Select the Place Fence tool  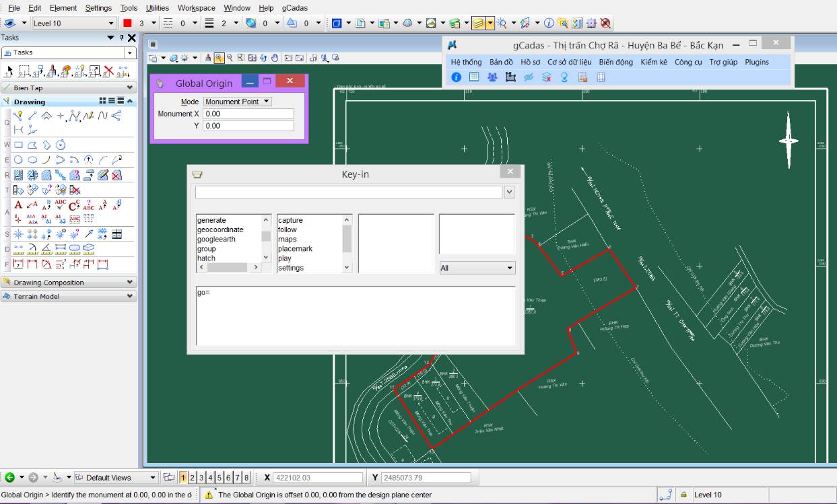coord(24,71)
